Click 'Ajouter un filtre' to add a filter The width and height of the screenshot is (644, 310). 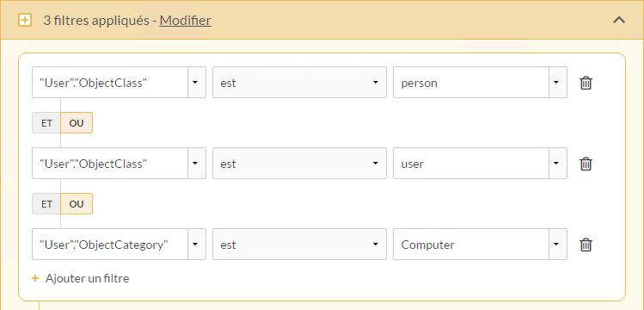(x=87, y=278)
